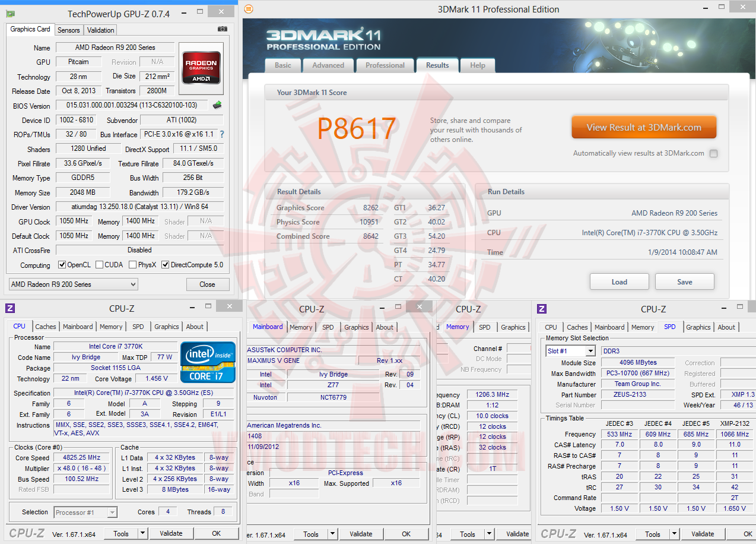Open SPD tab in the CPU-Z Memory window
The height and width of the screenshot is (544, 756).
[x=485, y=327]
